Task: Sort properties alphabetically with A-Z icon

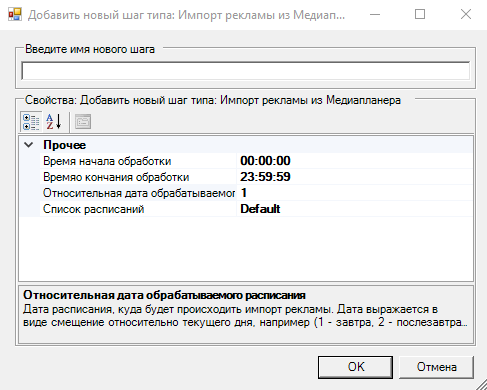Action: [54, 122]
